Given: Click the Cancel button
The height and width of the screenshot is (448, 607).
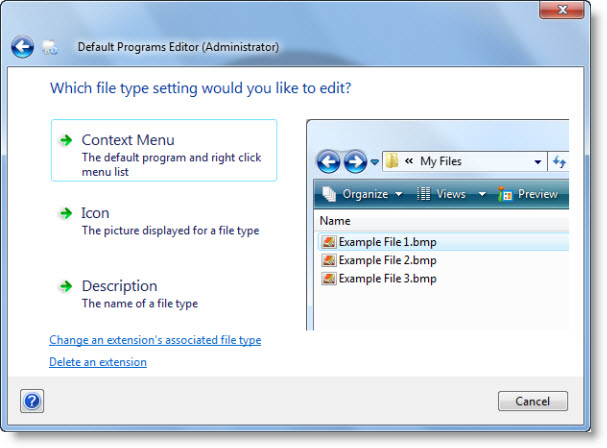Looking at the screenshot, I should point(533,401).
